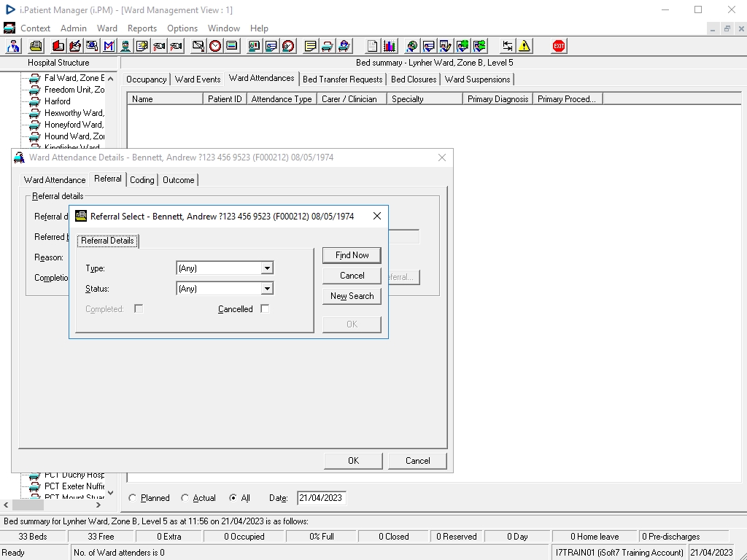Click the Find Now button

[x=352, y=255]
